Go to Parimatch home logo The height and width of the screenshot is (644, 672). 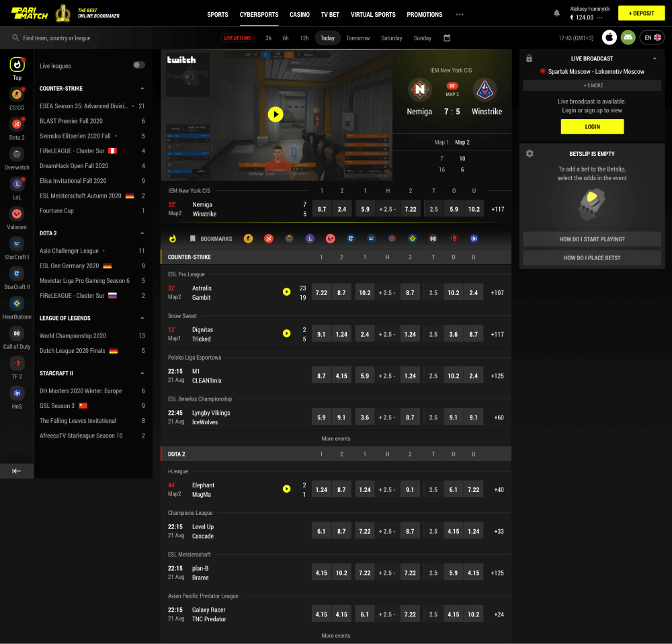[29, 13]
